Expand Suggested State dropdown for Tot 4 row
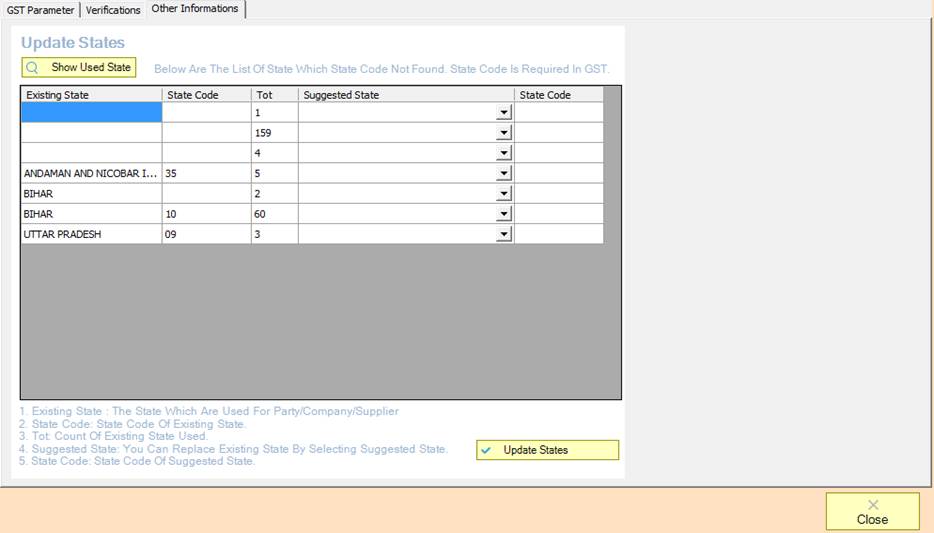This screenshot has width=934, height=533. click(x=504, y=153)
